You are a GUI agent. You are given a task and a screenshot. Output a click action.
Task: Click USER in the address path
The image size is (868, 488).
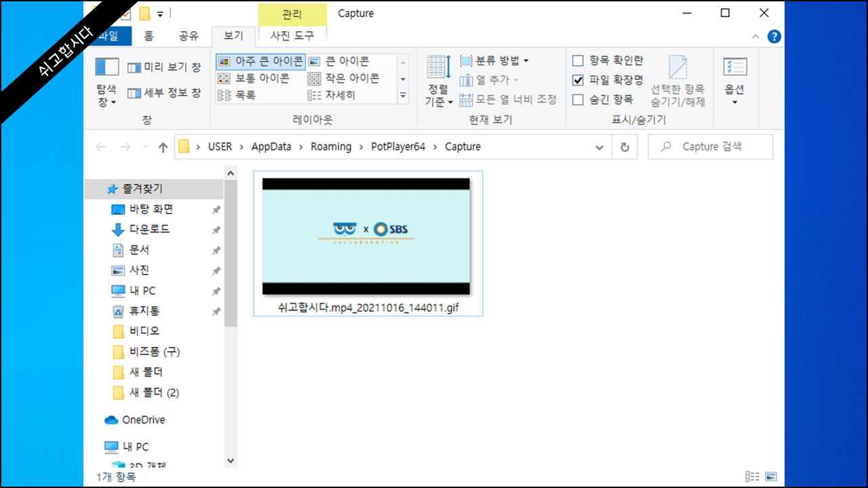click(220, 146)
